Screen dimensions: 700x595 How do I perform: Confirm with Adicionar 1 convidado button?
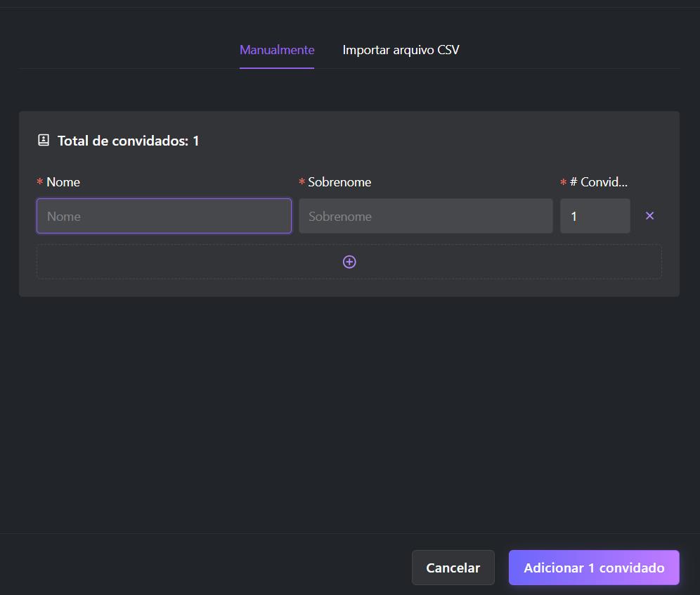[x=594, y=568]
